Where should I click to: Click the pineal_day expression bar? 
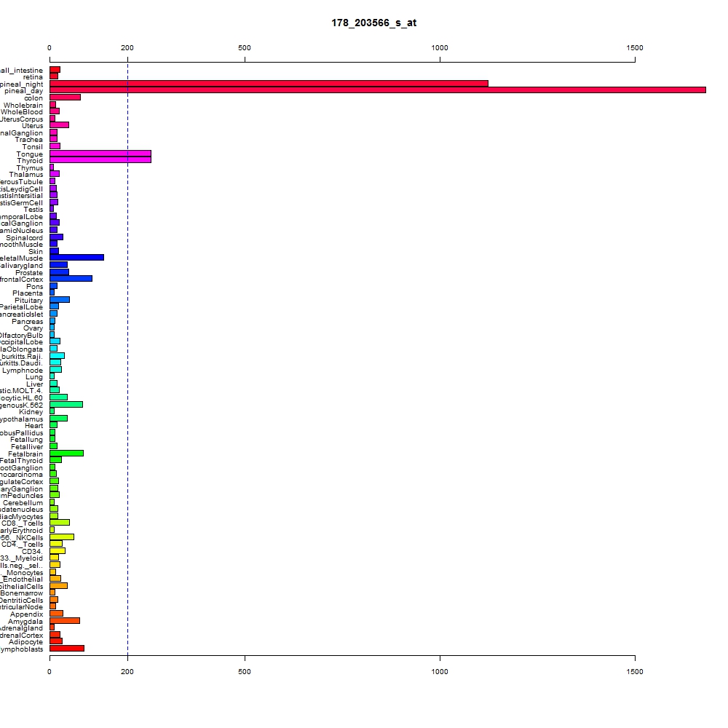(x=377, y=90)
